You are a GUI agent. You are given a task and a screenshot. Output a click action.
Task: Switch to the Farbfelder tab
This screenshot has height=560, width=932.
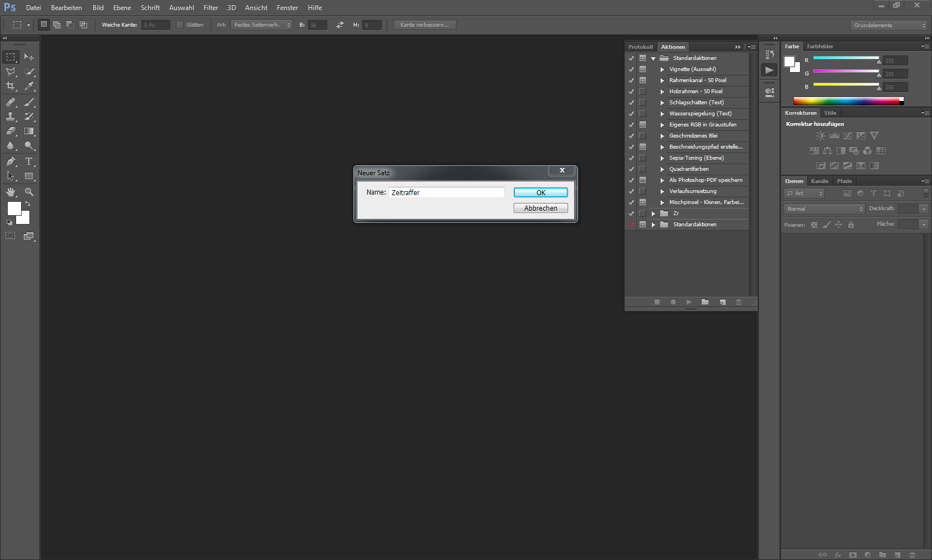[820, 47]
